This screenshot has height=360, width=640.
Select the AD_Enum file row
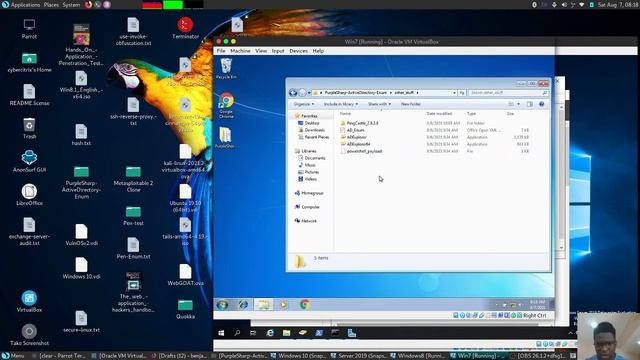434,130
